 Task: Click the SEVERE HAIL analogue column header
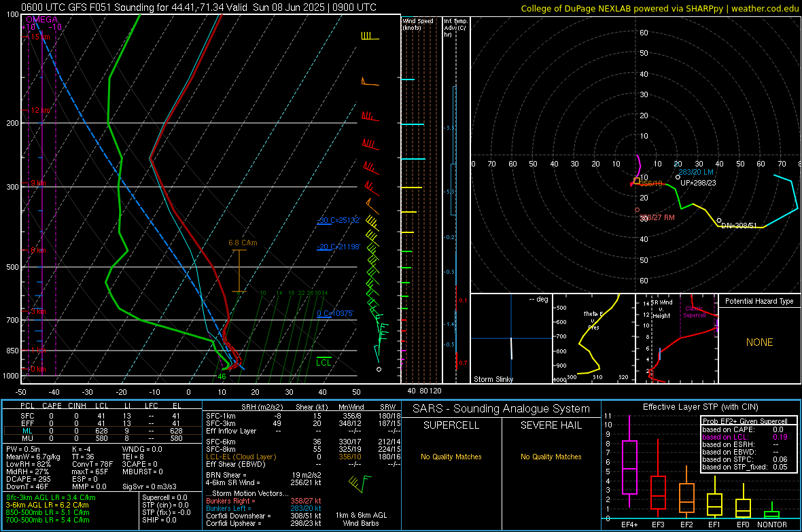[x=551, y=425]
